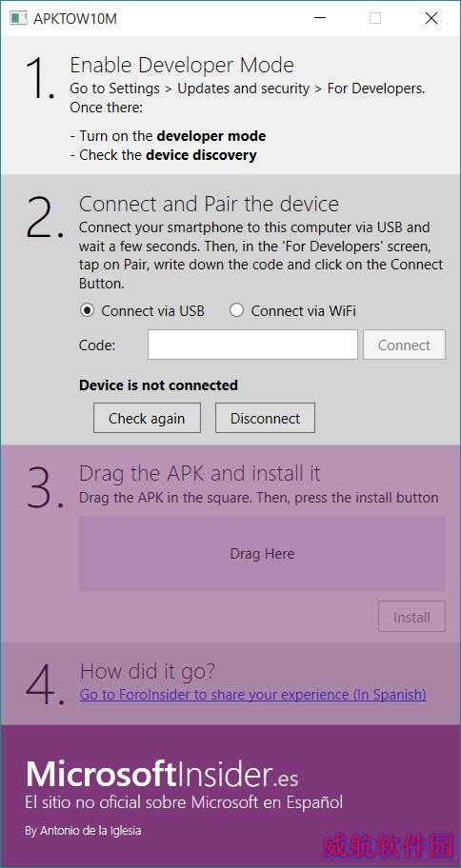Click the large step number 4
This screenshot has width=461, height=868.
click(x=45, y=684)
